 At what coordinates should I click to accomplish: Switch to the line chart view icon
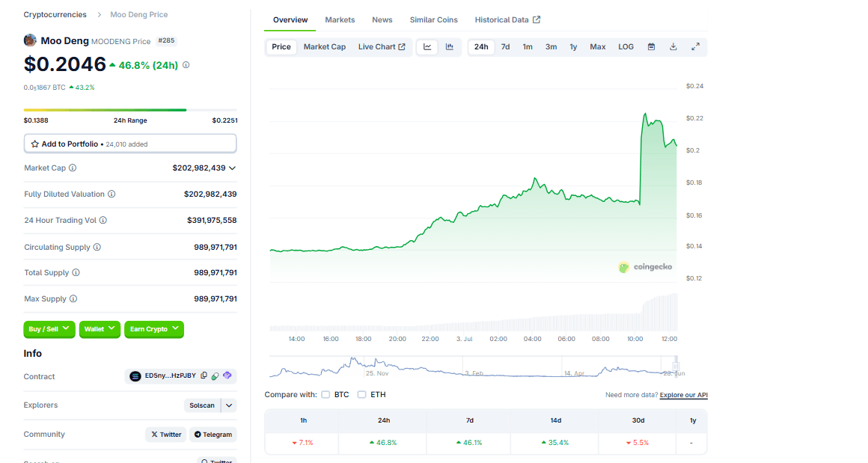coord(427,47)
